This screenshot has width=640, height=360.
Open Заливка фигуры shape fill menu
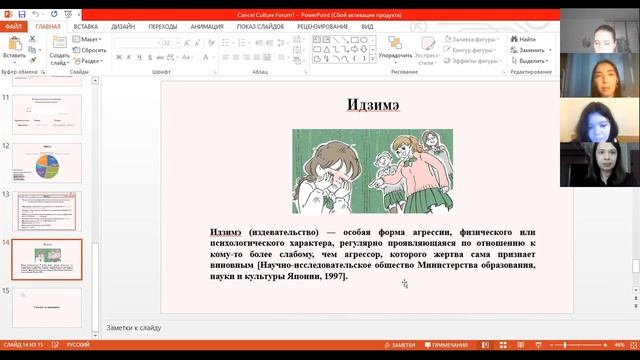coord(471,39)
